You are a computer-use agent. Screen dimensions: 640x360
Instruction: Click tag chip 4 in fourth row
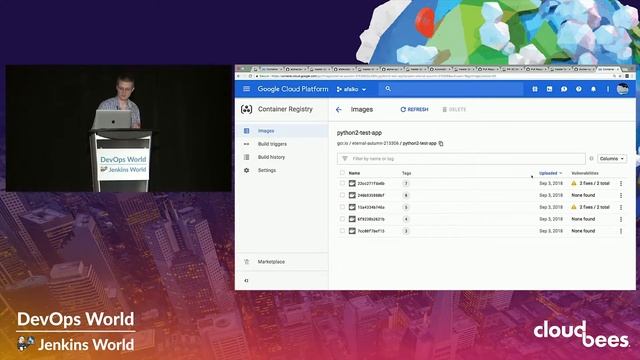click(406, 219)
